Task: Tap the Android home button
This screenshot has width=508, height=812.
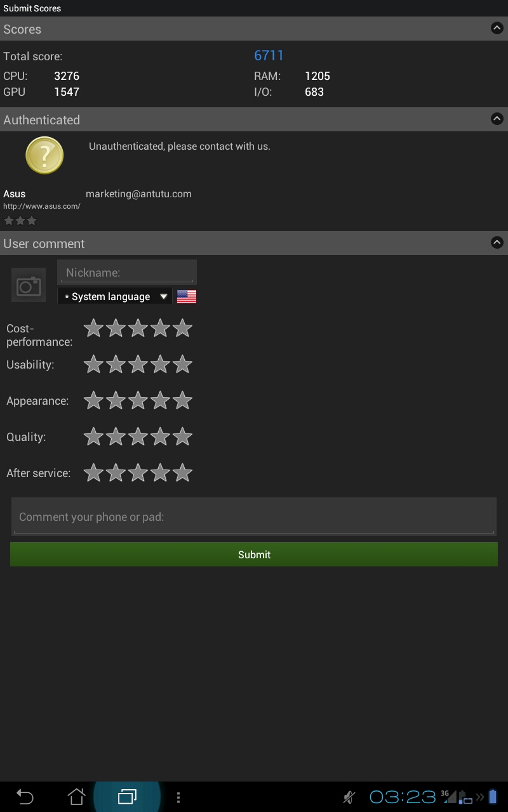Action: click(x=76, y=797)
